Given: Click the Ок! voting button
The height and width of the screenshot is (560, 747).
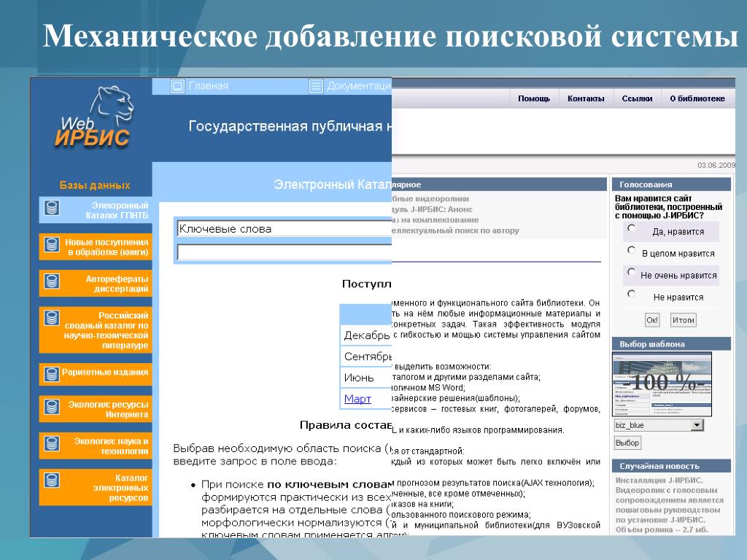Looking at the screenshot, I should 651,320.
